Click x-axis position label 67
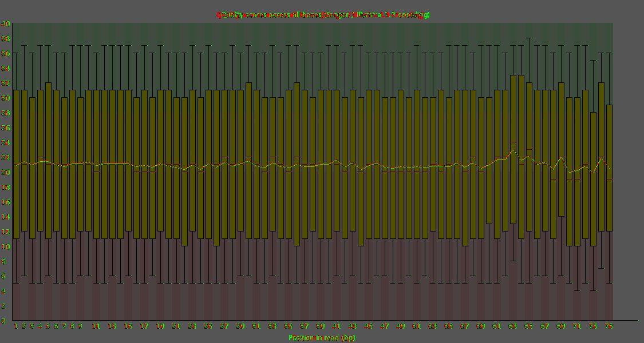The width and height of the screenshot is (644, 343). click(545, 326)
